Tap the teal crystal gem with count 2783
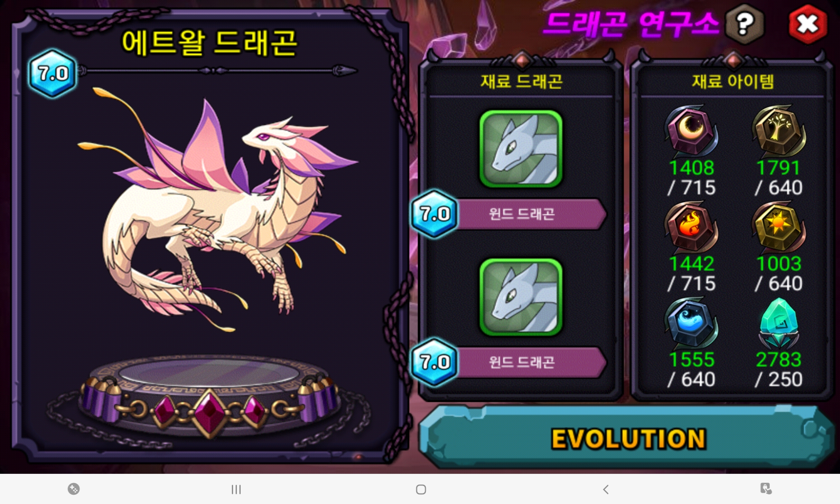Image resolution: width=840 pixels, height=504 pixels. point(778,323)
